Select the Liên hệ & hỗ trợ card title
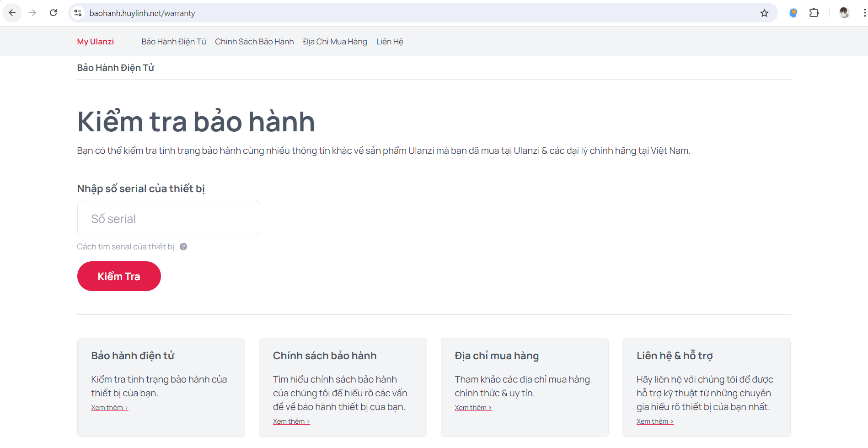 675,356
